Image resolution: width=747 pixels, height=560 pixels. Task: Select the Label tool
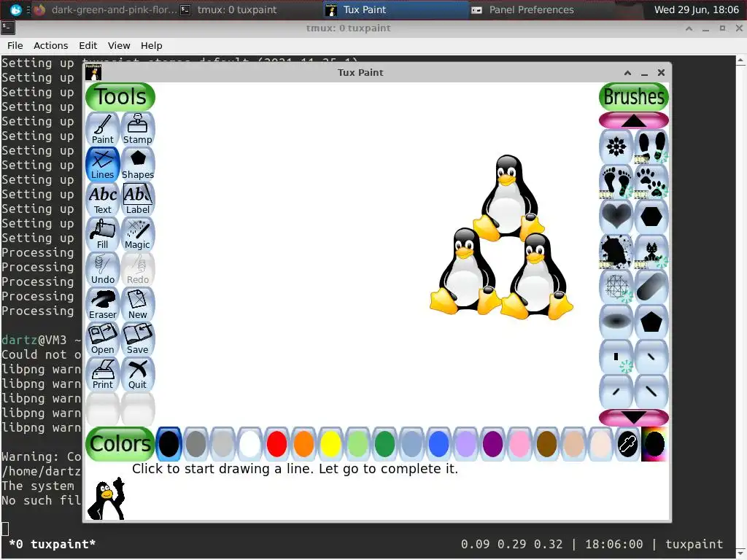coord(138,198)
